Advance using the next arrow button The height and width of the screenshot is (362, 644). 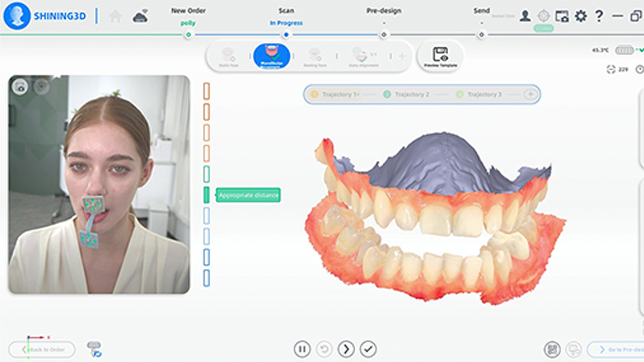click(346, 349)
